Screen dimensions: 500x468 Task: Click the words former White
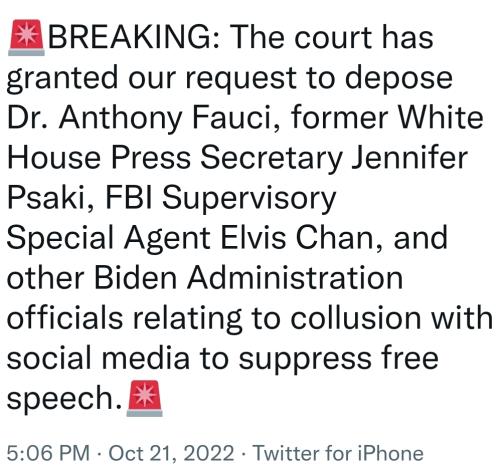pyautogui.click(x=387, y=118)
